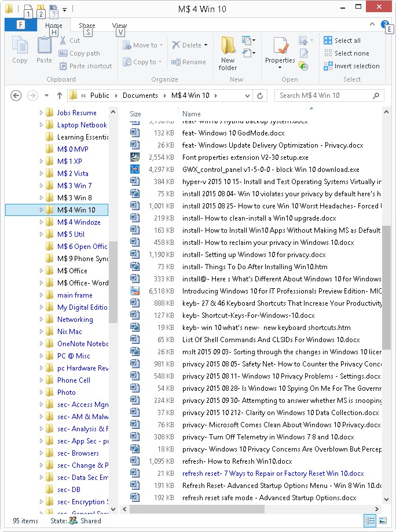This screenshot has width=396, height=532.
Task: Click Copy path in the ribbon
Action: tap(80, 53)
